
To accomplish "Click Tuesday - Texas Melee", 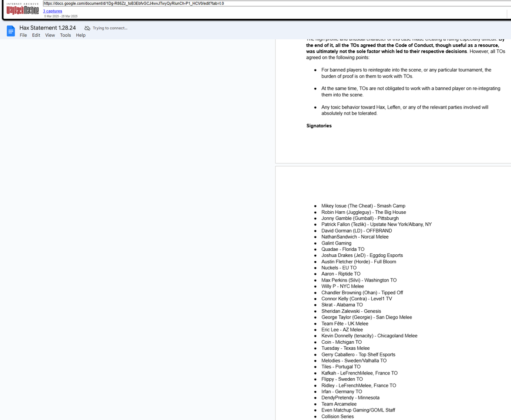I will click(345, 348).
